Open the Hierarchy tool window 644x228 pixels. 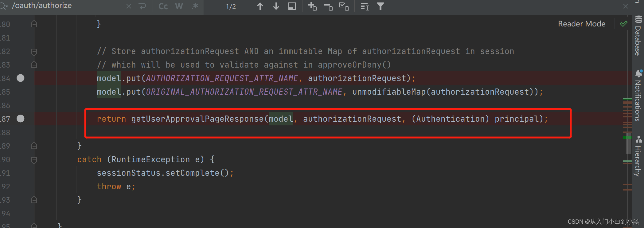638,156
